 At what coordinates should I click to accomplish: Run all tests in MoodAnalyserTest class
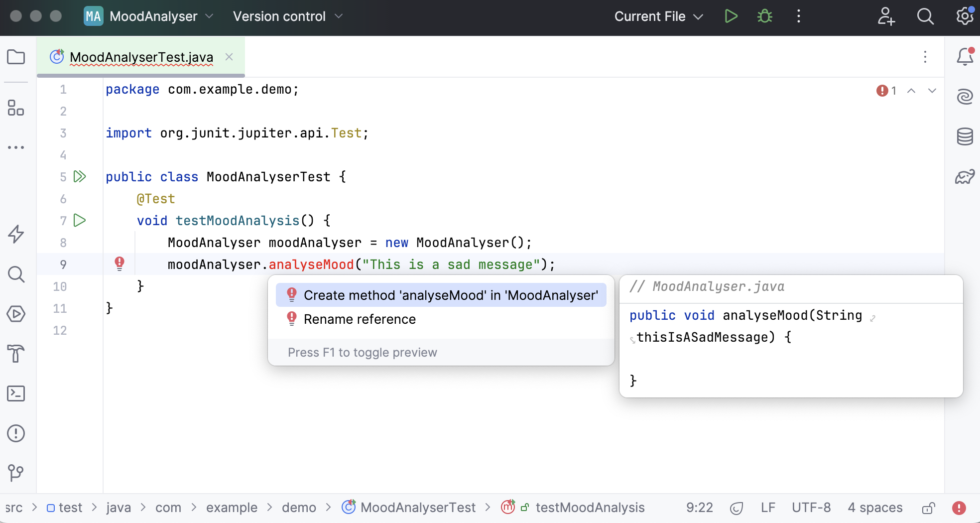(79, 176)
